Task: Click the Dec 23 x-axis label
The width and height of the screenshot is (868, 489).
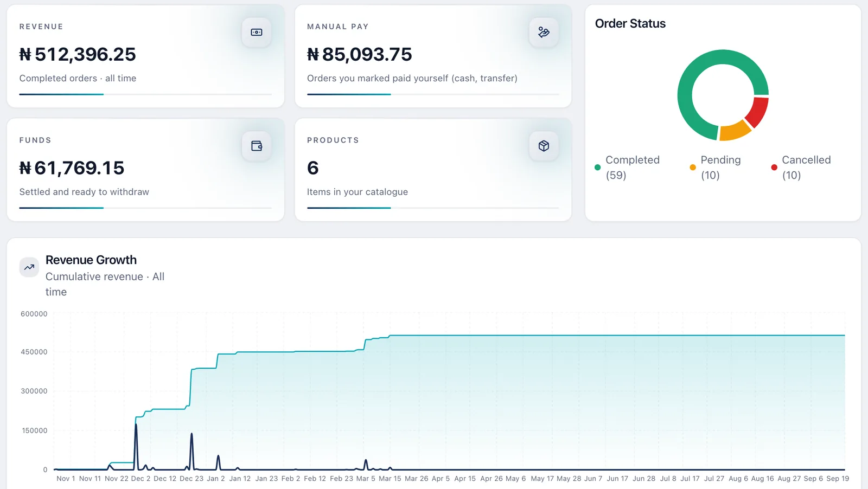Action: [192, 479]
